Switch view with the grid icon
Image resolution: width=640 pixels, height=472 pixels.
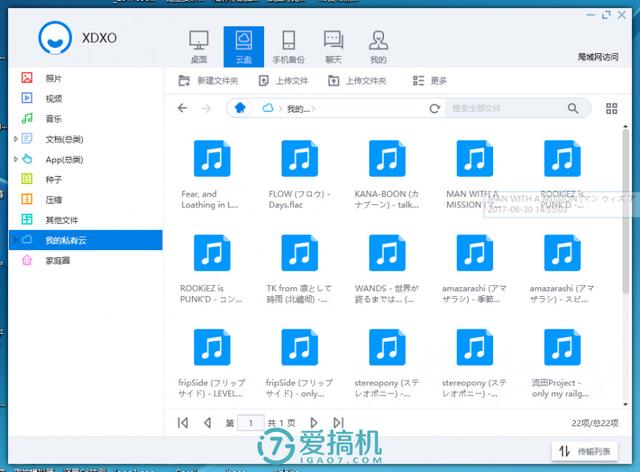click(611, 108)
